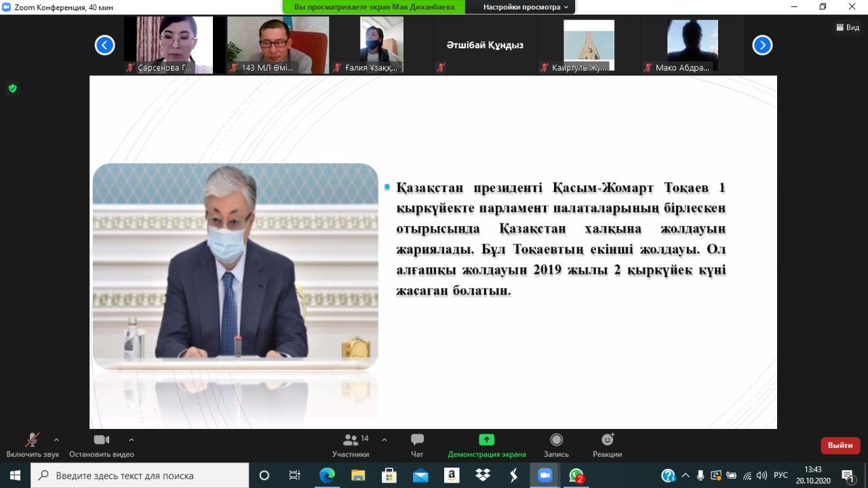Click the red Выйти leave button

(840, 445)
